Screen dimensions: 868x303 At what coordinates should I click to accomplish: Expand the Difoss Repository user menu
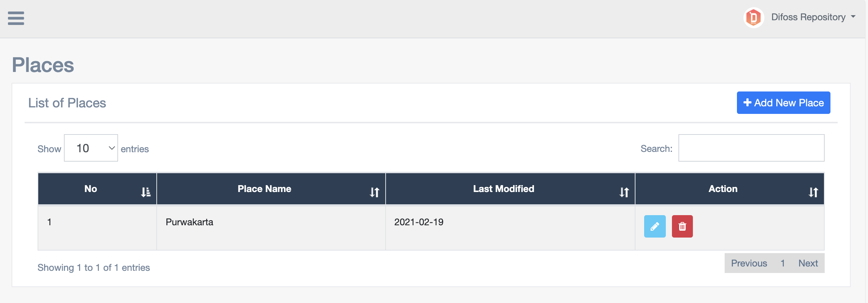(x=813, y=17)
